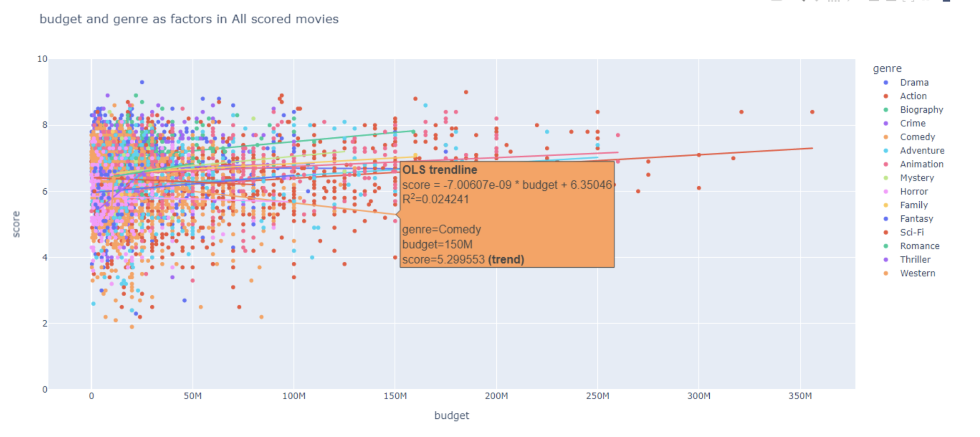Image resolution: width=980 pixels, height=437 pixels.
Task: Click the Western legend entry
Action: coord(917,273)
